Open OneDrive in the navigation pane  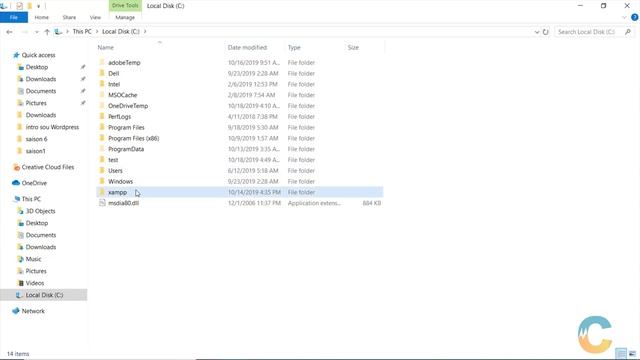click(x=34, y=183)
